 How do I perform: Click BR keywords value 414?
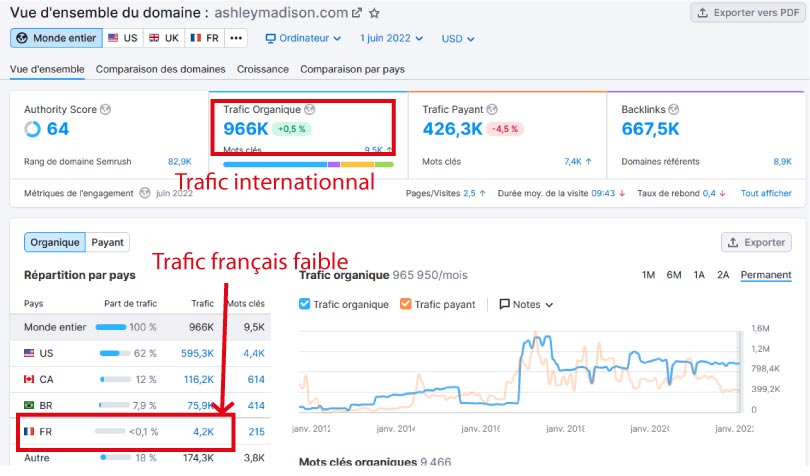pos(256,406)
